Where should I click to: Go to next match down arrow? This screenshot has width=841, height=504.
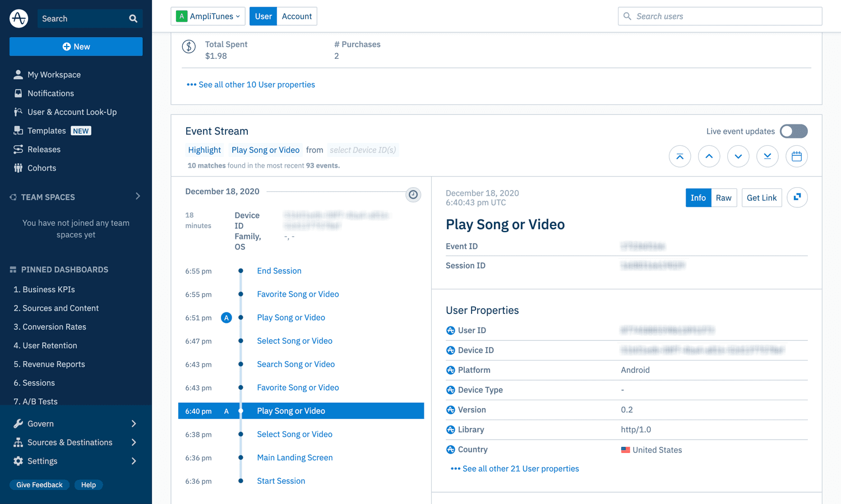click(738, 156)
